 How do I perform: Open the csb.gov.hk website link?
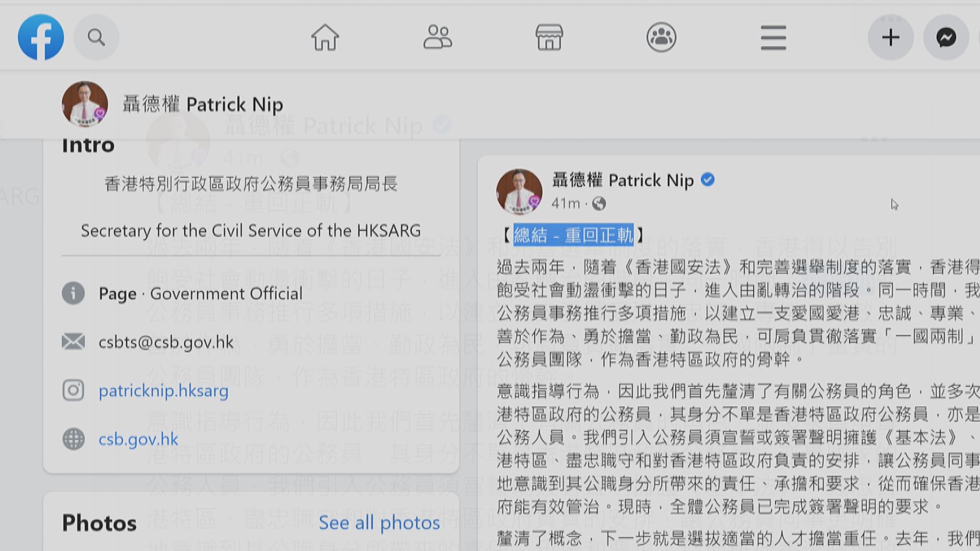pos(138,439)
